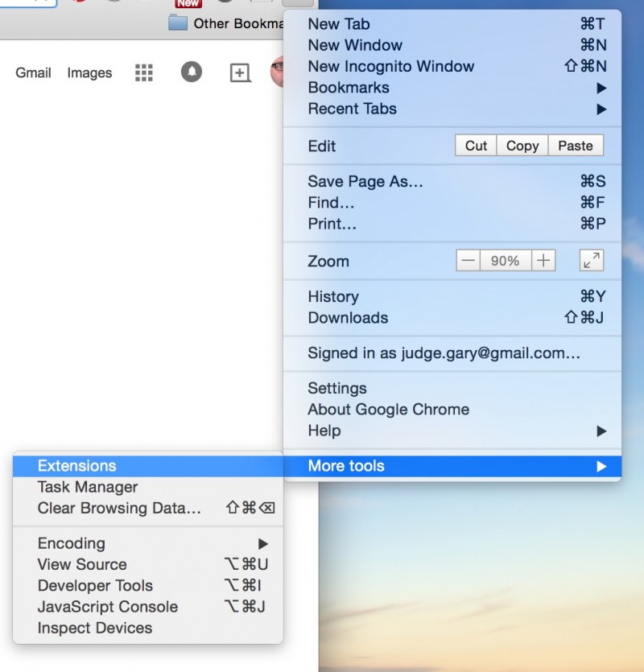Select Print… menu item
Viewport: 644px width, 672px height.
(452, 224)
